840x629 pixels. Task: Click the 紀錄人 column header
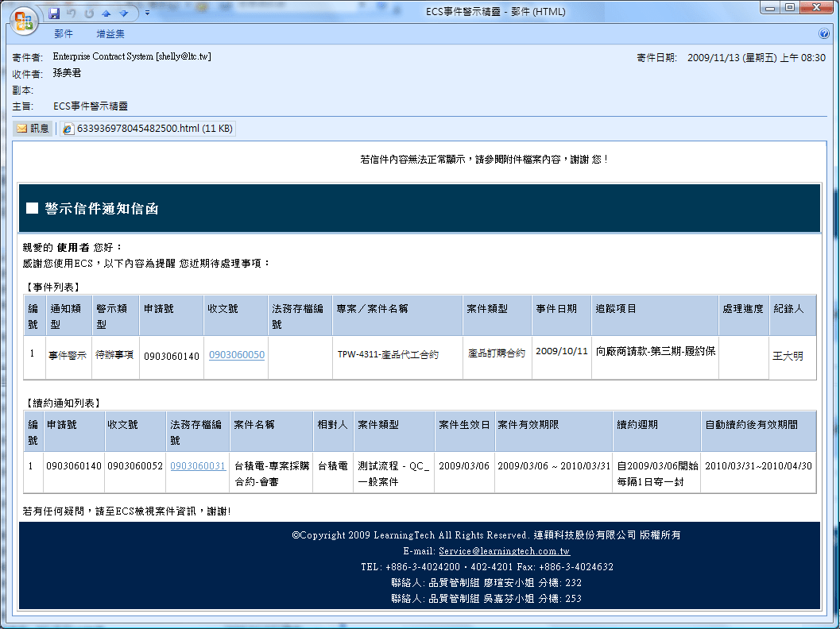793,316
